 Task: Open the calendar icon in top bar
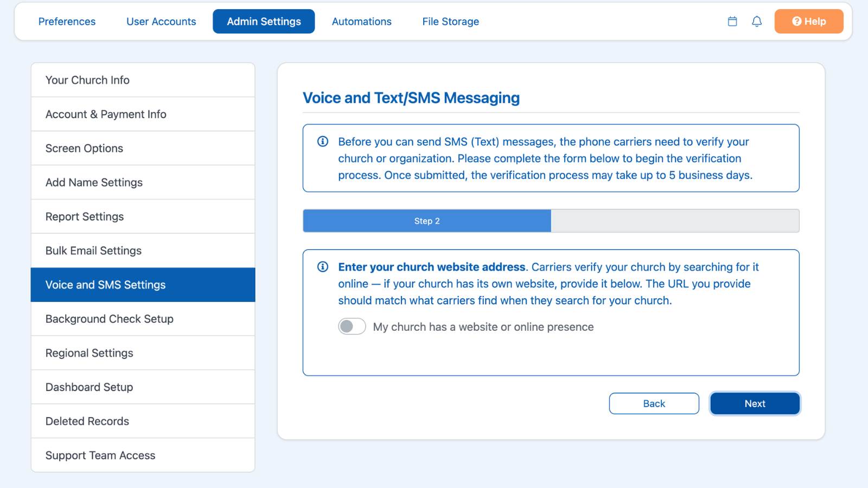click(732, 21)
